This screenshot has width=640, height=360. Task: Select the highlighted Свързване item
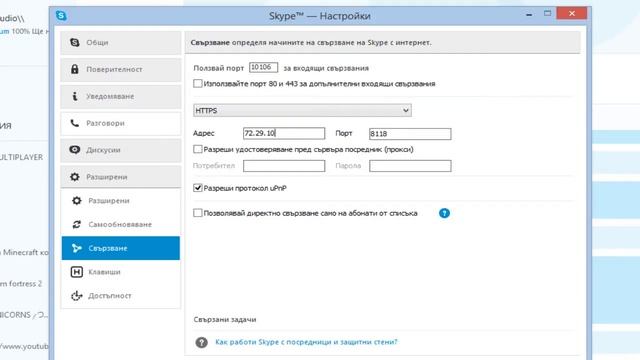pos(121,248)
